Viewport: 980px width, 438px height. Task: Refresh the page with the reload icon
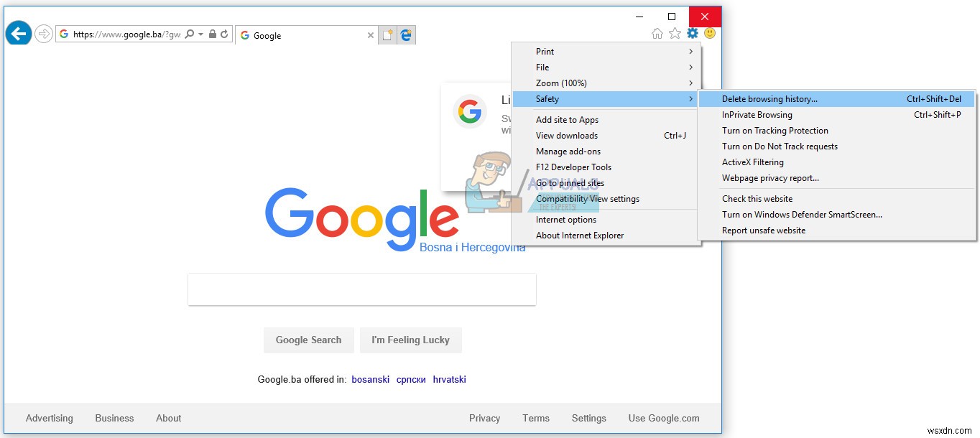pos(225,33)
